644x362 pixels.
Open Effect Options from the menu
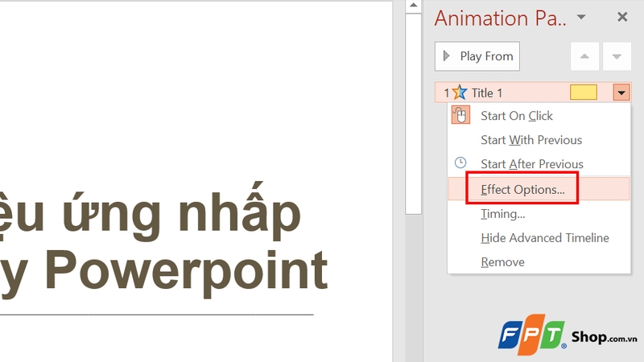(539, 189)
